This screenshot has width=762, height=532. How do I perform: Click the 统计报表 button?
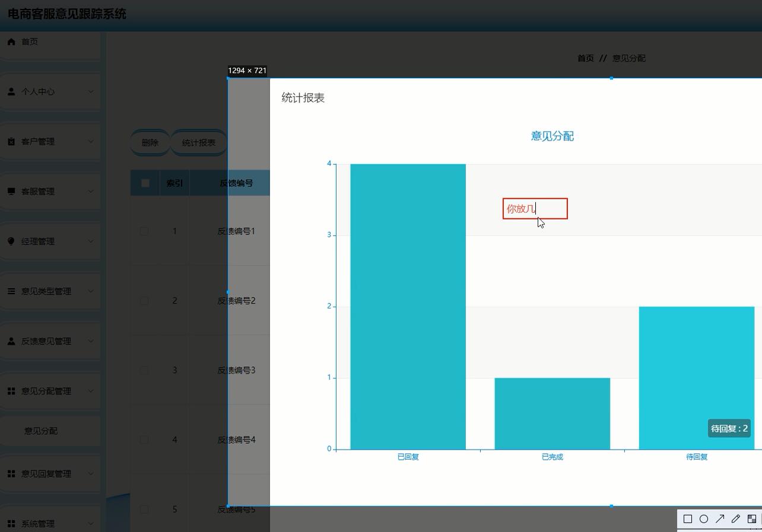tap(199, 143)
